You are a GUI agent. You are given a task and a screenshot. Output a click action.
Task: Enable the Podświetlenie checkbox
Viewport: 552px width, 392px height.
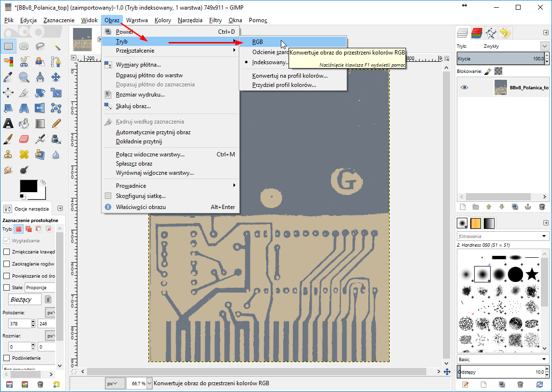tap(6, 358)
